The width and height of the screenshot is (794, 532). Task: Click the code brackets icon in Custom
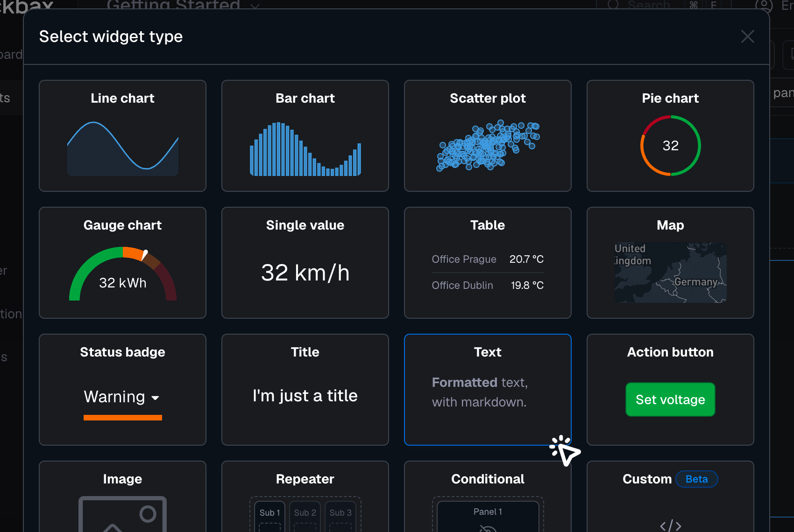[x=670, y=526]
